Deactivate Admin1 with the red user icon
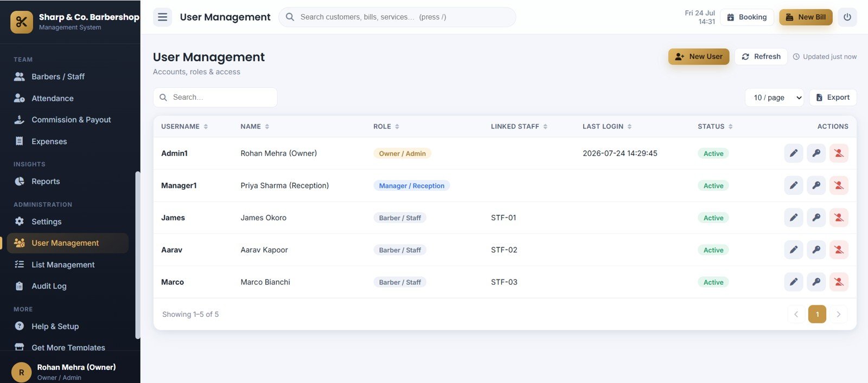This screenshot has height=383, width=868. coord(839,154)
